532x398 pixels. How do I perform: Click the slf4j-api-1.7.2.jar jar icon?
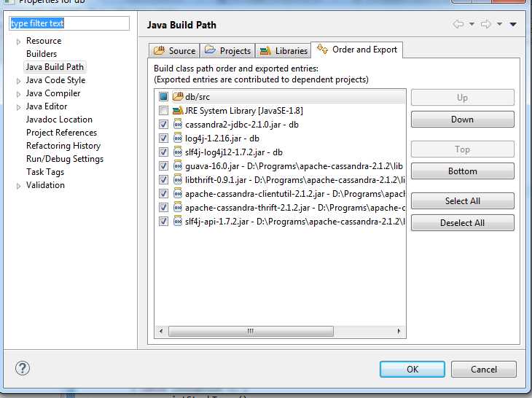pyautogui.click(x=178, y=222)
